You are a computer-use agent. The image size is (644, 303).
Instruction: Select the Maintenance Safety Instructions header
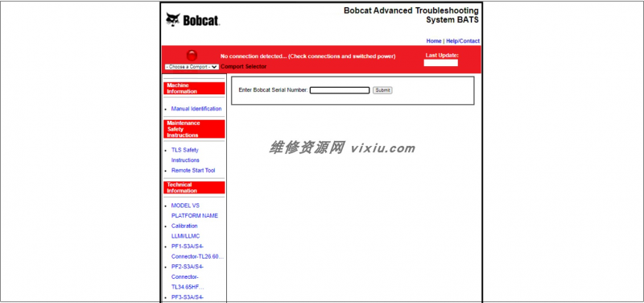point(194,129)
